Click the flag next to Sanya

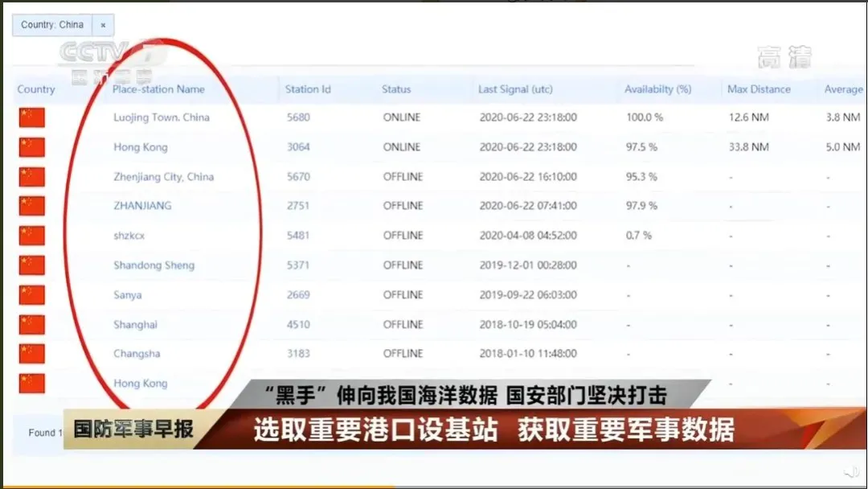32,295
